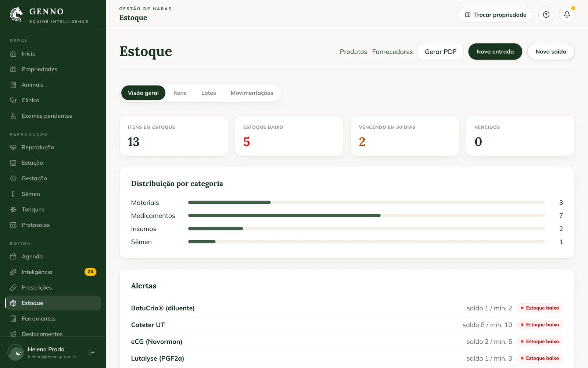Switch to the Lotes tab
The image size is (588, 368).
[208, 93]
